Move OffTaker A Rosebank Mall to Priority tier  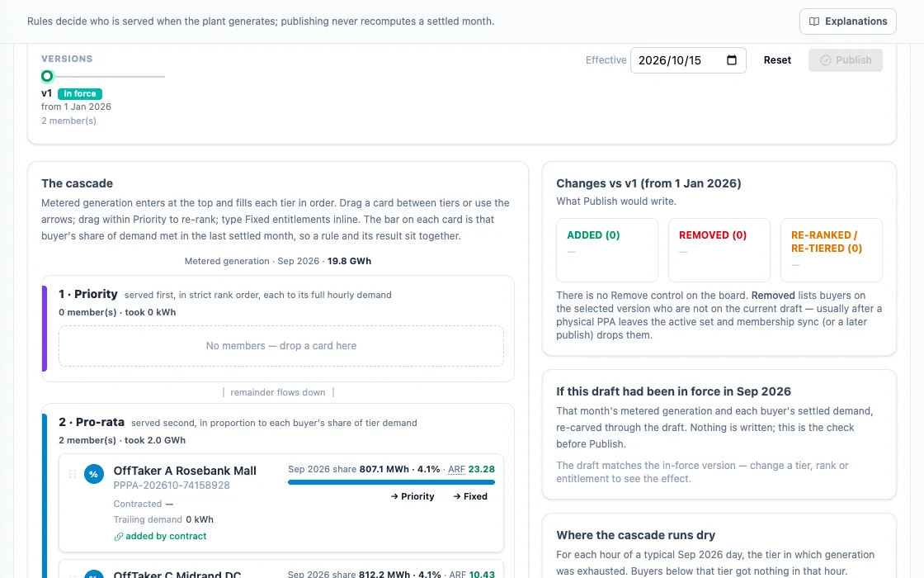(412, 496)
